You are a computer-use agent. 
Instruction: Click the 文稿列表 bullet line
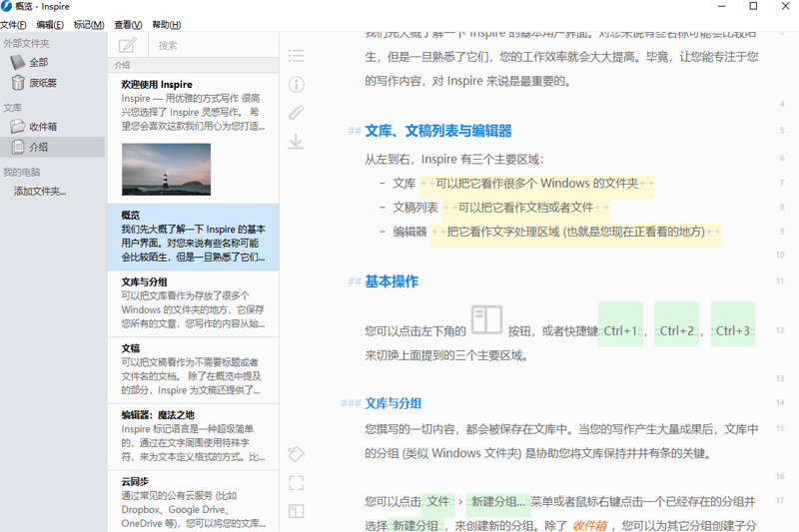pos(493,208)
